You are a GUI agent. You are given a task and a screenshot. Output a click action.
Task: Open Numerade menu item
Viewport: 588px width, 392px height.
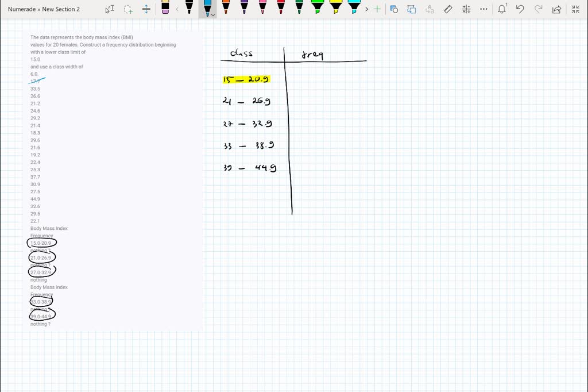(21, 9)
